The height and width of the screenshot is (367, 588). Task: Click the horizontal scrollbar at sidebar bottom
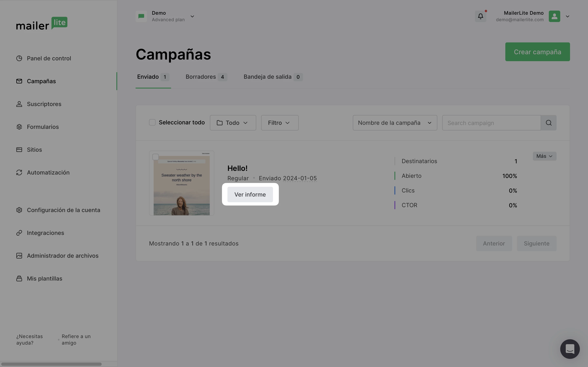click(51, 364)
